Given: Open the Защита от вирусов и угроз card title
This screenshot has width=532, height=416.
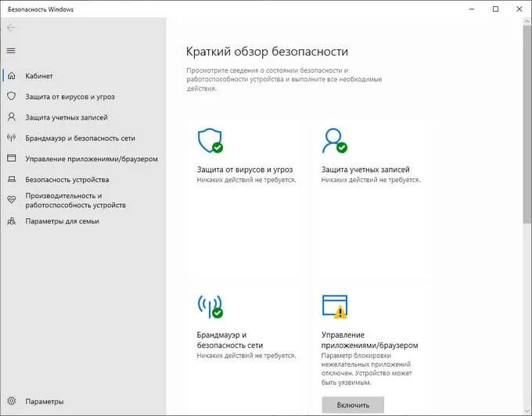Looking at the screenshot, I should point(245,169).
